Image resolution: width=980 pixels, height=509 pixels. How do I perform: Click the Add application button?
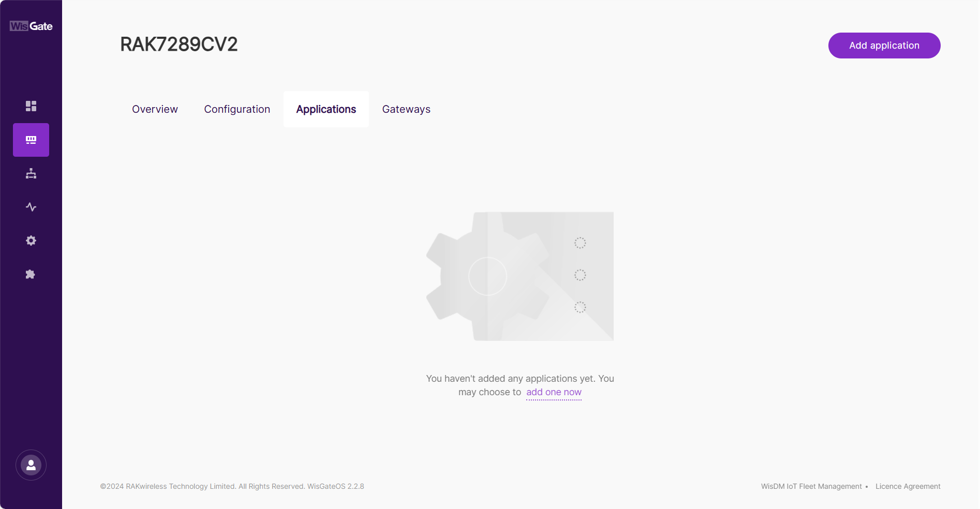coord(884,46)
